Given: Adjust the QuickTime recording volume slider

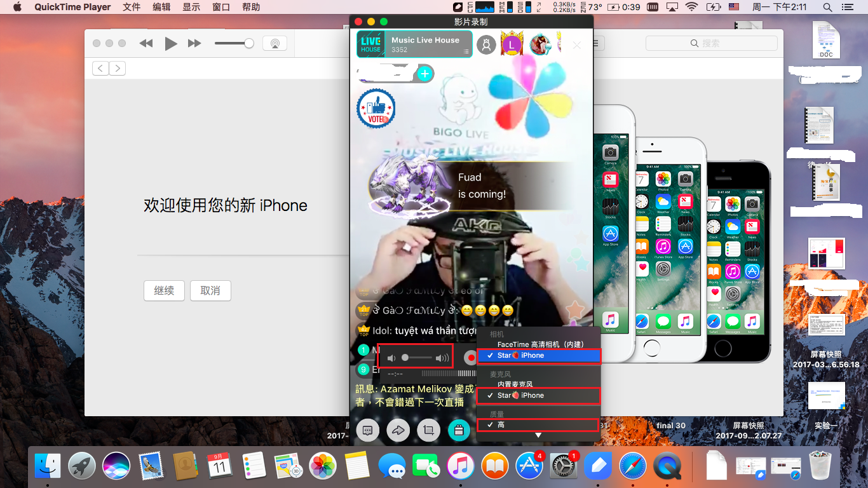Looking at the screenshot, I should pyautogui.click(x=417, y=358).
